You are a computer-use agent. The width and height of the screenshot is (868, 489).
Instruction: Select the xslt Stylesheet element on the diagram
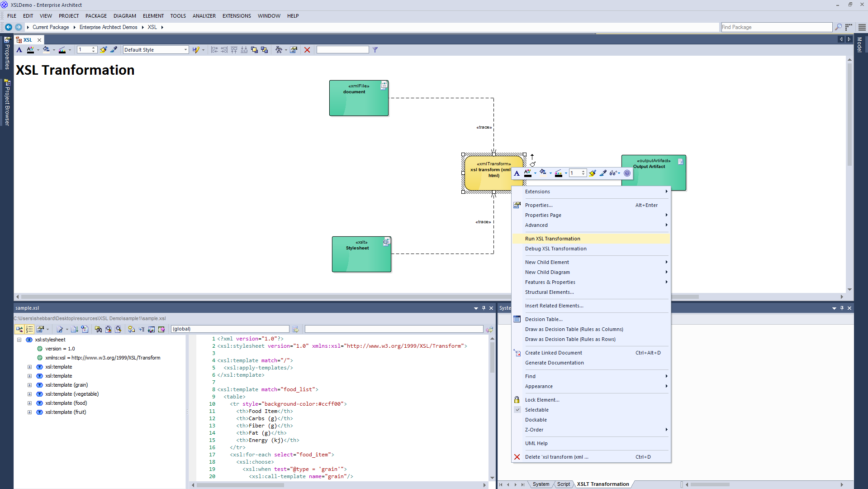coord(361,254)
